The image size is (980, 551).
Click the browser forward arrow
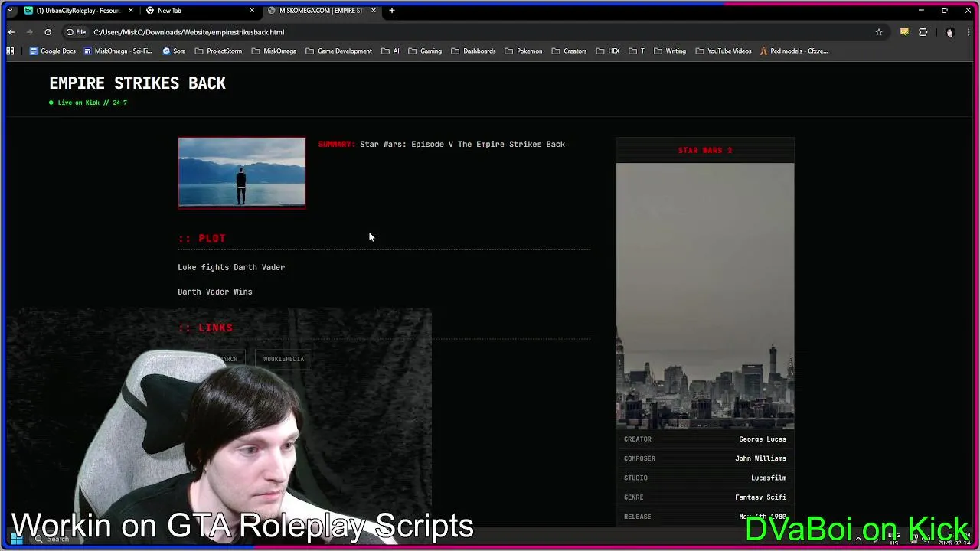pyautogui.click(x=29, y=32)
